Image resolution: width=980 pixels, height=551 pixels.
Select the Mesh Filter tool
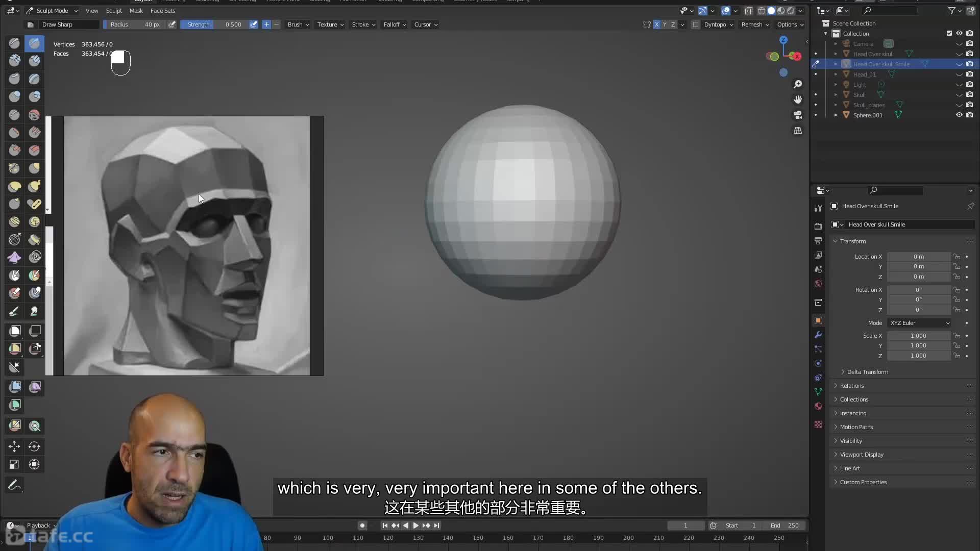[14, 387]
